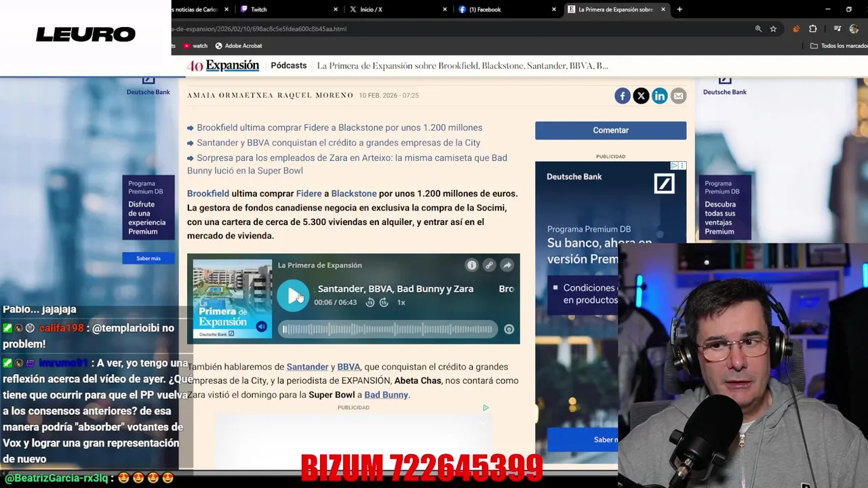Share the article on X

(641, 96)
